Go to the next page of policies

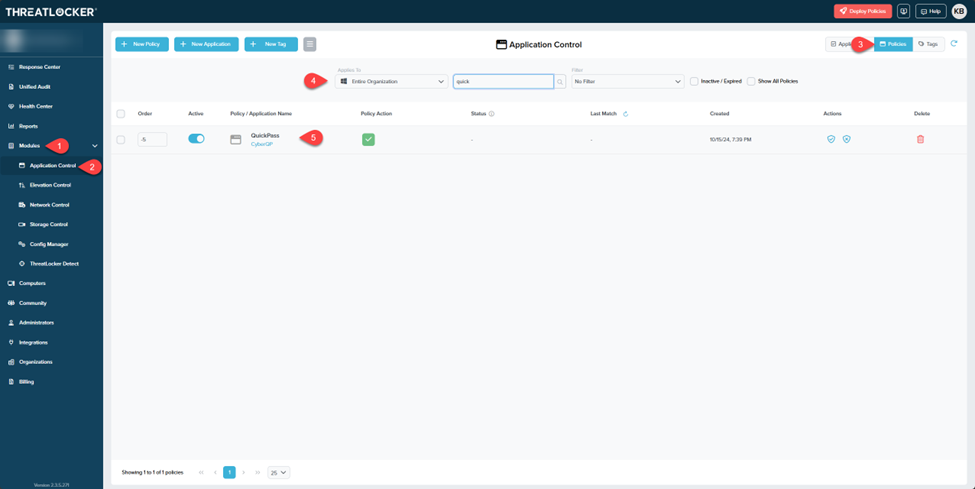click(244, 473)
